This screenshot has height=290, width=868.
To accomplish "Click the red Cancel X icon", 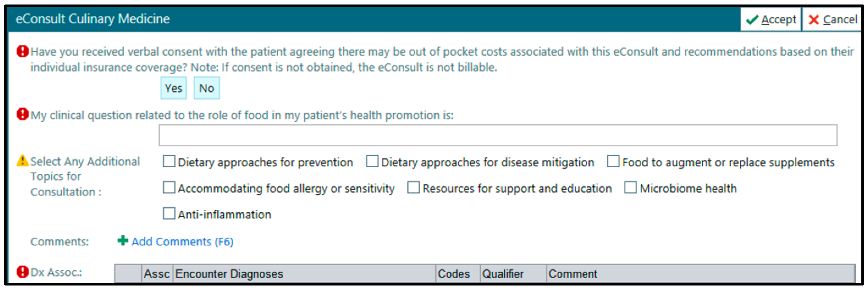I will click(x=814, y=20).
